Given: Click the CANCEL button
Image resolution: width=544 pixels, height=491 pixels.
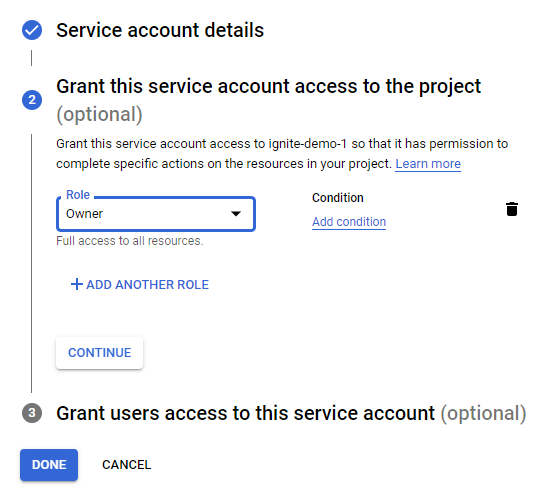Looking at the screenshot, I should click(127, 465).
